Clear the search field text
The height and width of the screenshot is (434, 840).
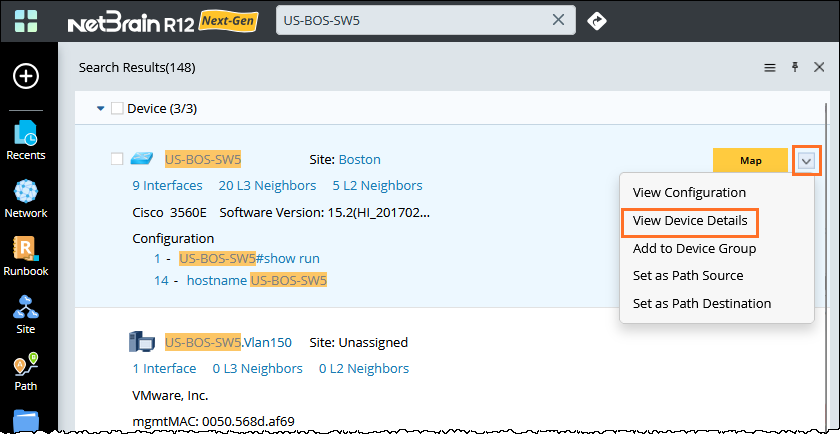click(x=559, y=20)
